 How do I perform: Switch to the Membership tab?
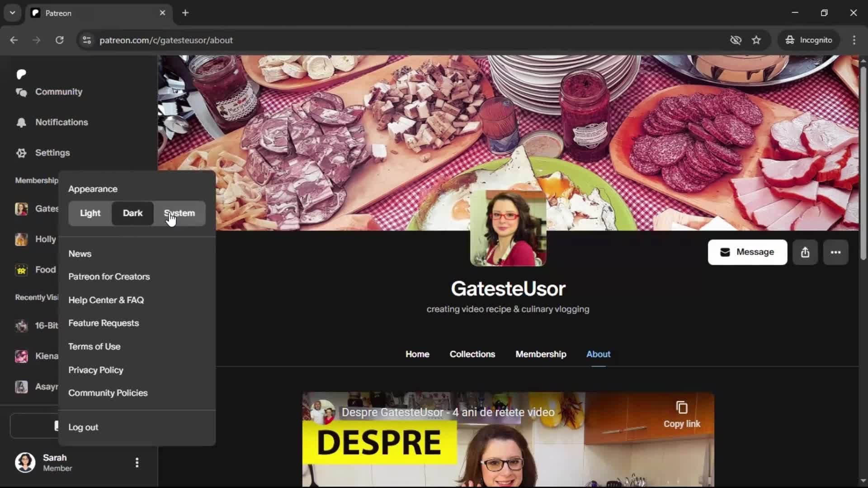(x=541, y=354)
